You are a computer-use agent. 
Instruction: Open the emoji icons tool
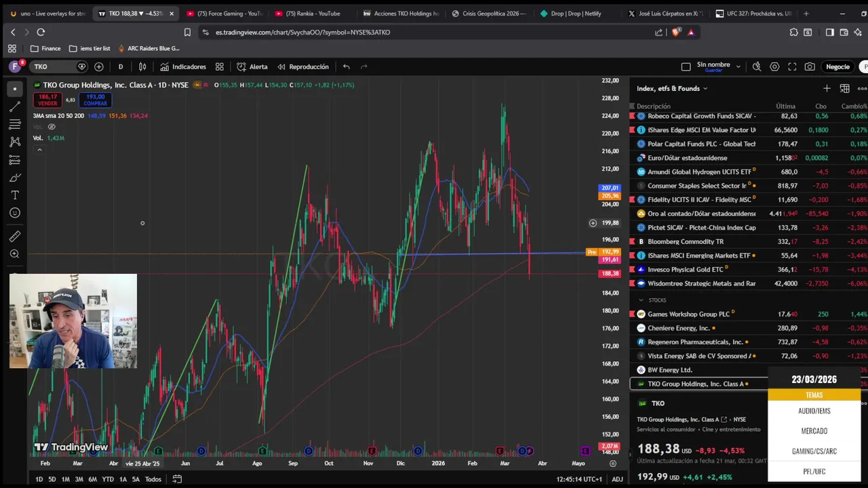click(x=15, y=213)
